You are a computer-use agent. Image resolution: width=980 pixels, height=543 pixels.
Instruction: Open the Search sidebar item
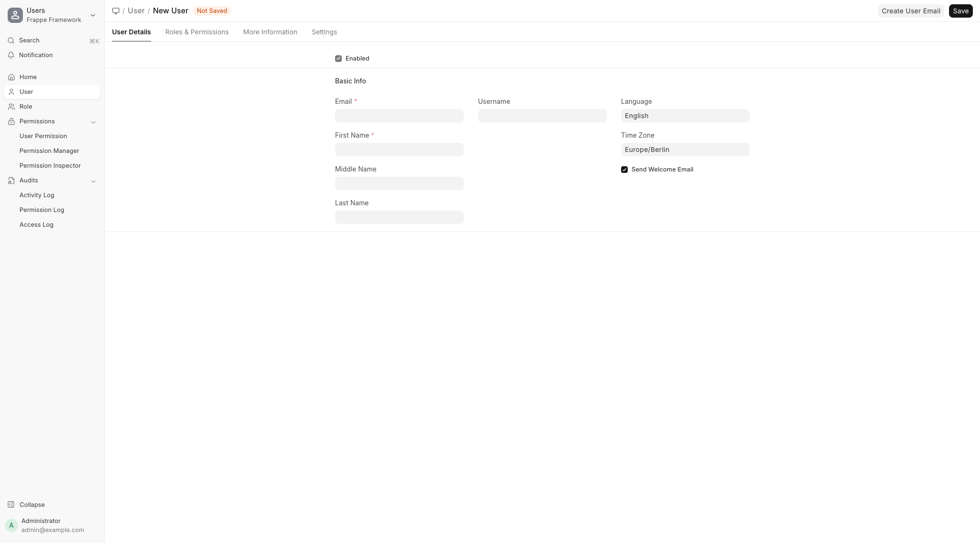click(52, 40)
